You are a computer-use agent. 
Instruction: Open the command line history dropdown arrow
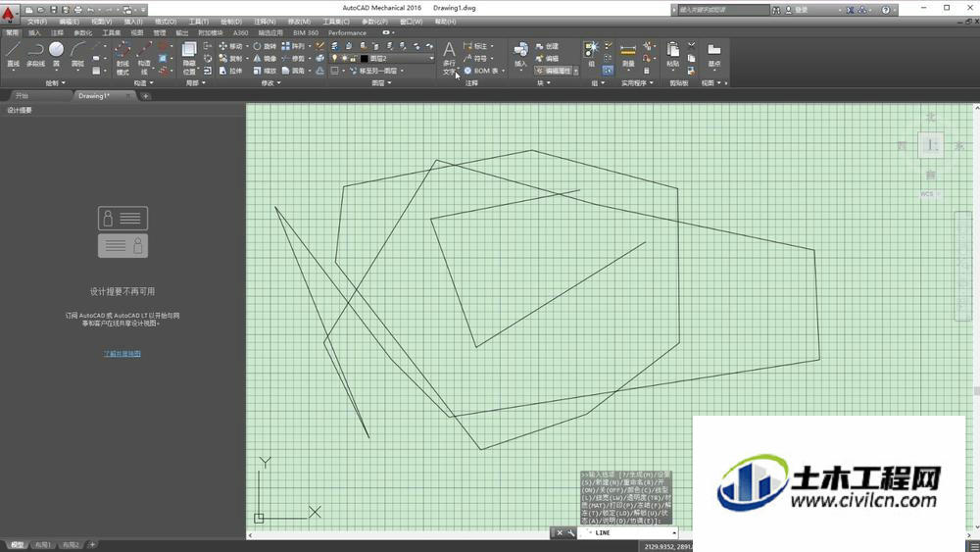(x=674, y=533)
